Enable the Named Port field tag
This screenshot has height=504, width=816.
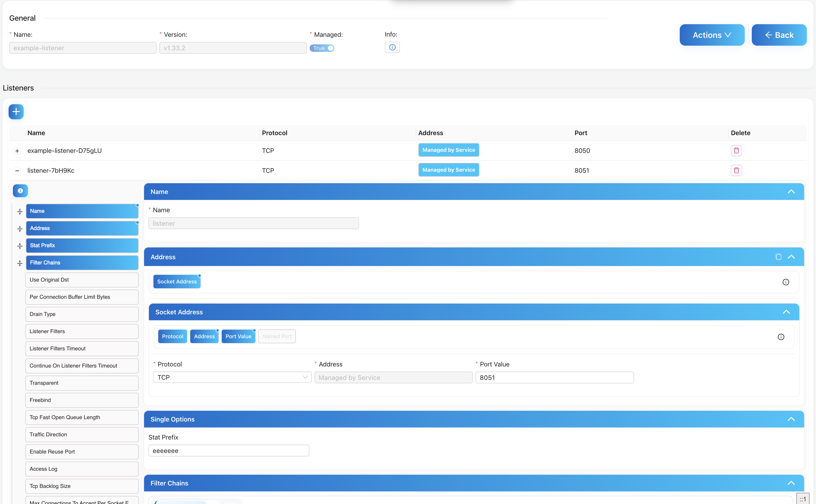coord(277,336)
